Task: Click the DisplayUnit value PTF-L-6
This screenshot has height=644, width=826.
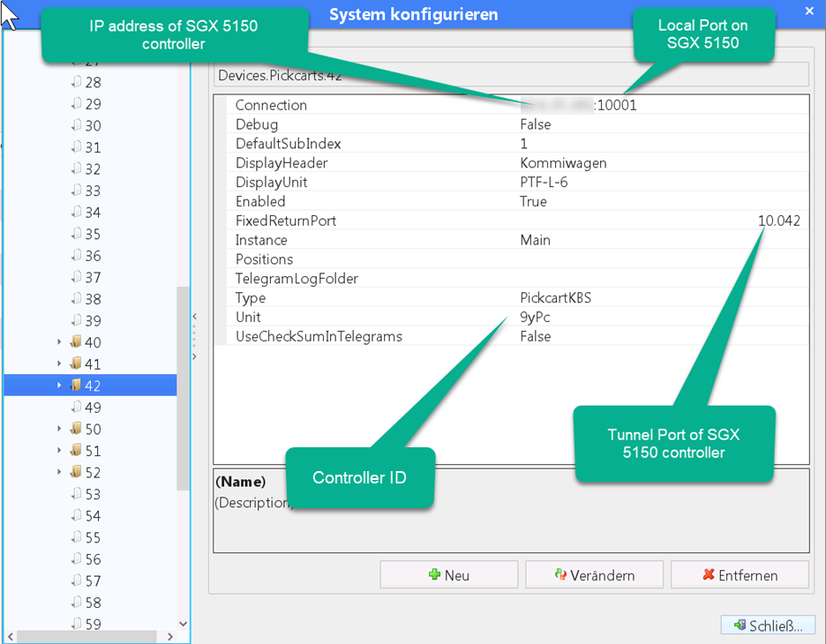Action: click(x=544, y=183)
